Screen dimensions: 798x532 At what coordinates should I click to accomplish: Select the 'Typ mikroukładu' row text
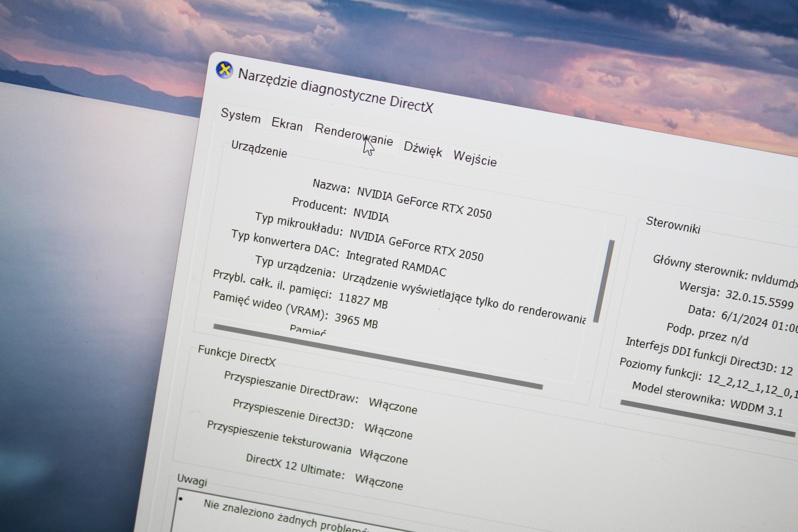click(369, 237)
